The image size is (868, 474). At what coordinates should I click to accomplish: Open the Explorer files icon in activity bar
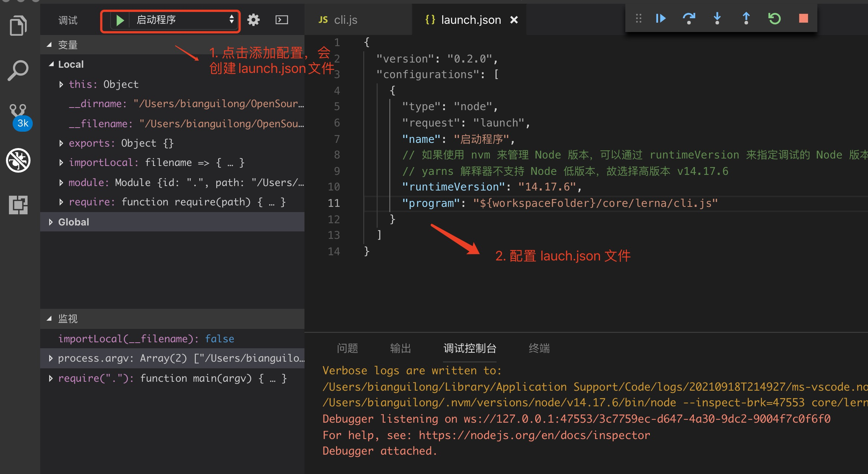coord(18,25)
